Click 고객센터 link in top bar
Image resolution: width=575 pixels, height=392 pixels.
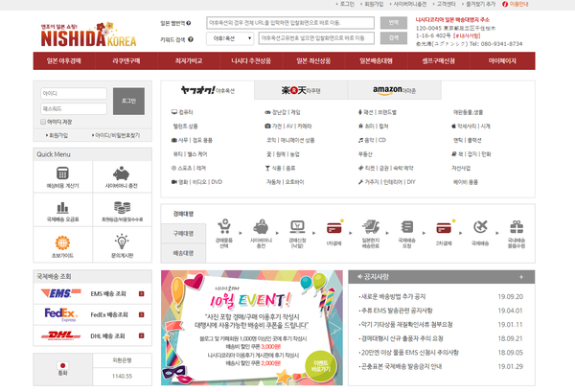pos(446,4)
